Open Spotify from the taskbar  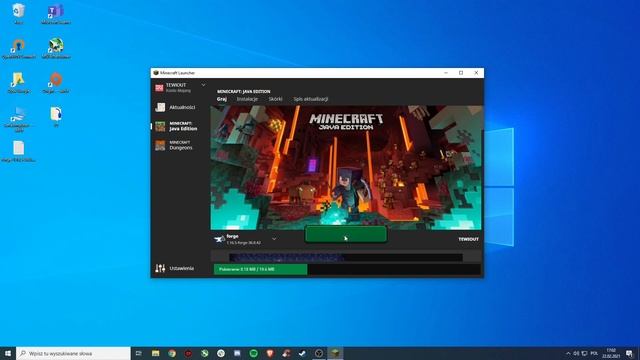click(253, 353)
